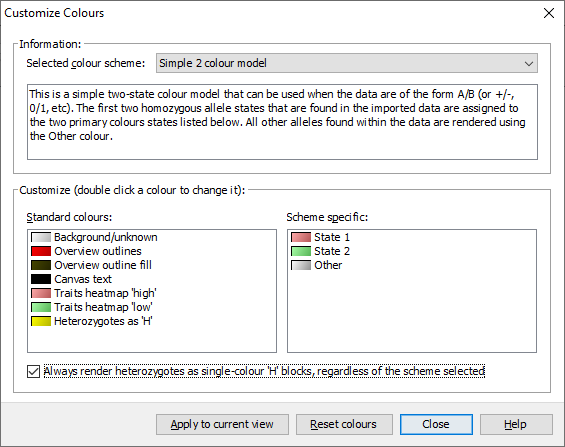The image size is (565, 447).
Task: Choose the Overview outline fill swatch
Action: [41, 265]
